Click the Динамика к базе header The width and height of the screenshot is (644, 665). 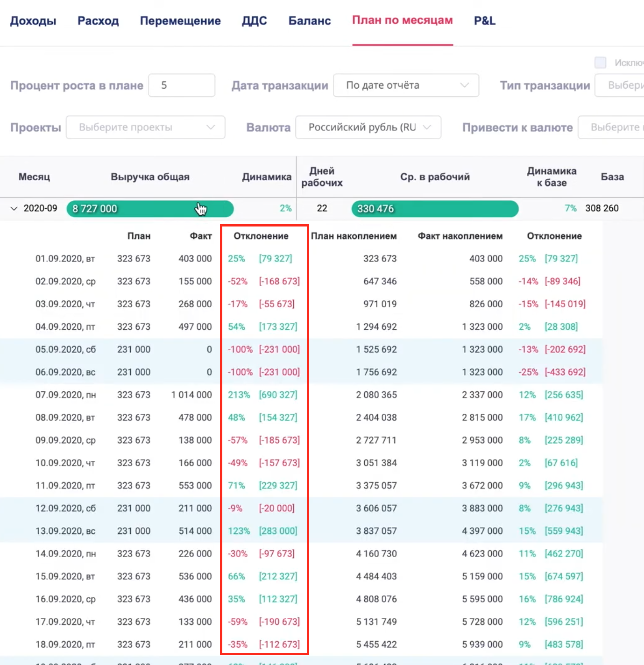point(552,177)
